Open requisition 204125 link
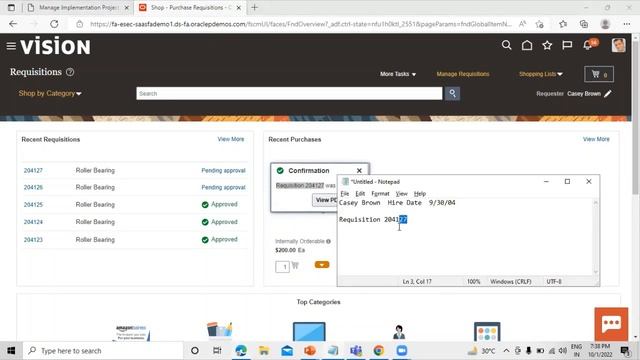Screen dimensions: 640x360 (x=33, y=204)
